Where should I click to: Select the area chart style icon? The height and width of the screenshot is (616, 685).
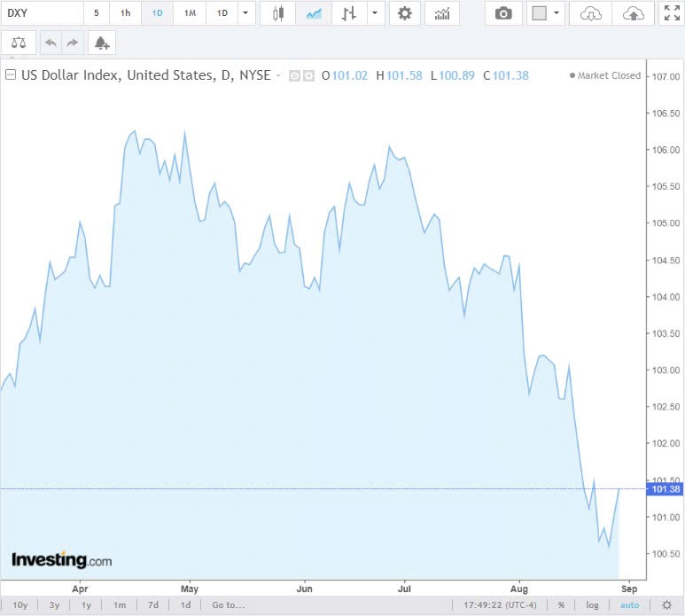tap(314, 13)
